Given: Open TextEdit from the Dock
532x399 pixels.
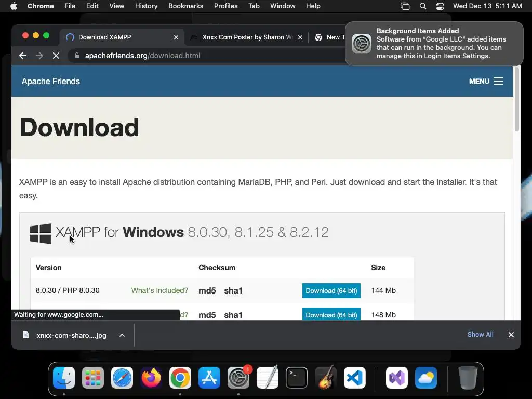Looking at the screenshot, I should 268,378.
